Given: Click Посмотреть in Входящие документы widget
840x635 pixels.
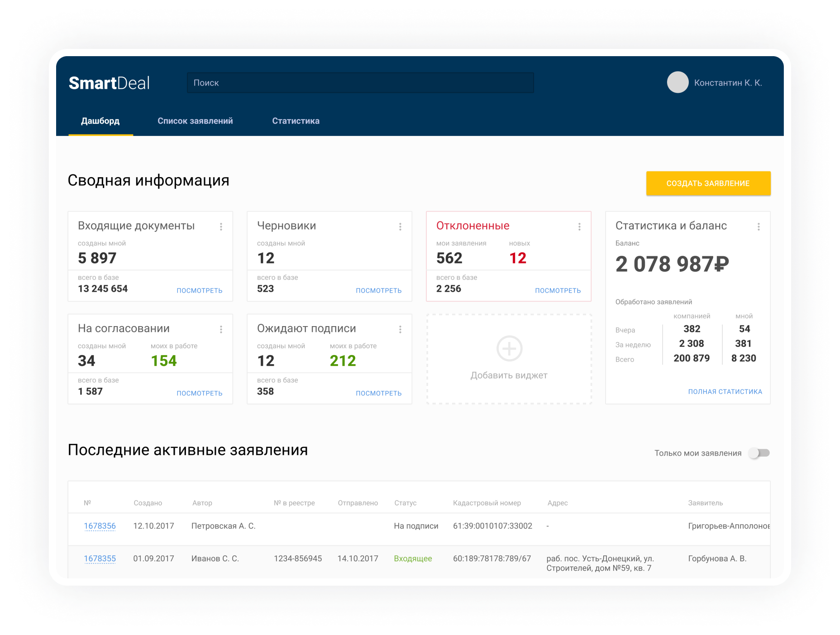Looking at the screenshot, I should tap(199, 291).
